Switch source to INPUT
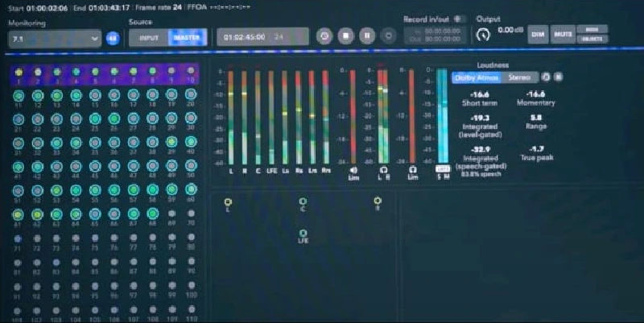Screen dimensions: 644x323 149,37
